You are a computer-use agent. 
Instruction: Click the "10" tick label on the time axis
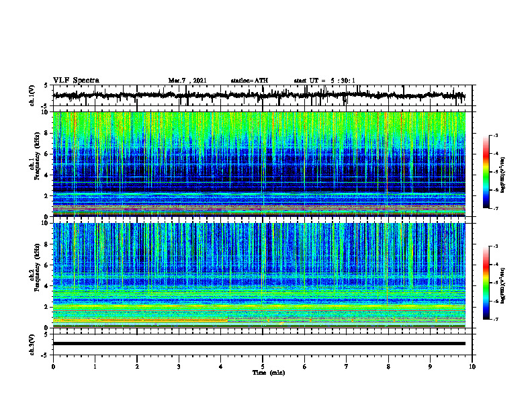tap(472, 367)
